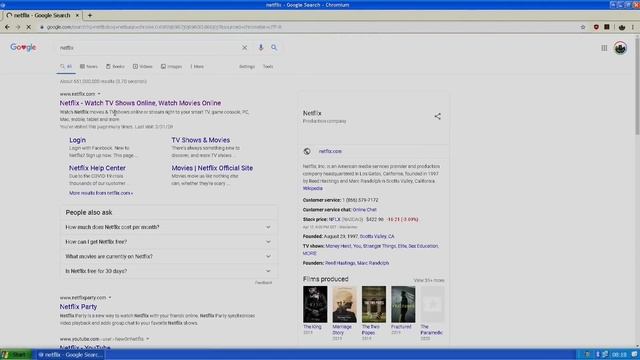Select netflix Google Search taskbar button
The image size is (640, 360).
70,355
